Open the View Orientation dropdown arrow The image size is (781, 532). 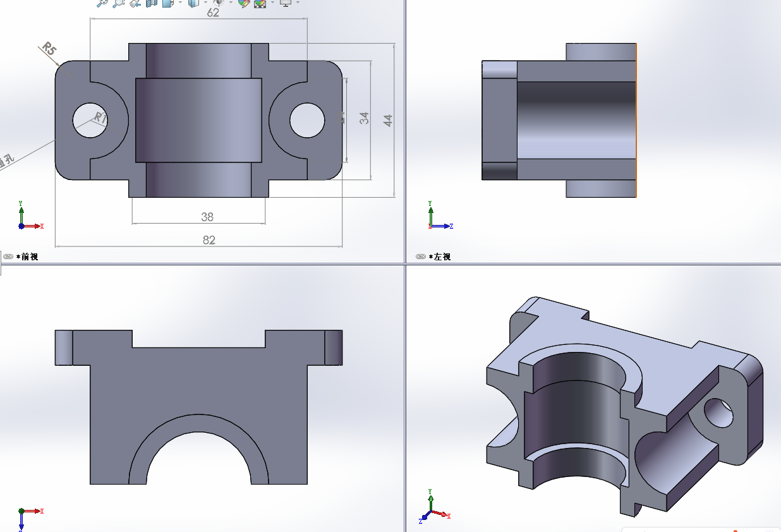point(180,3)
